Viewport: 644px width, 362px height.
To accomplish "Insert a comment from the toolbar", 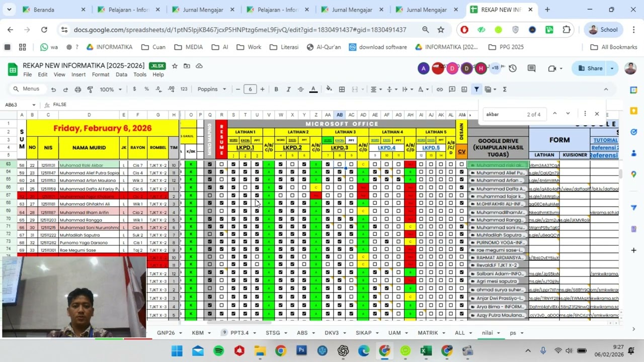I will point(452,89).
